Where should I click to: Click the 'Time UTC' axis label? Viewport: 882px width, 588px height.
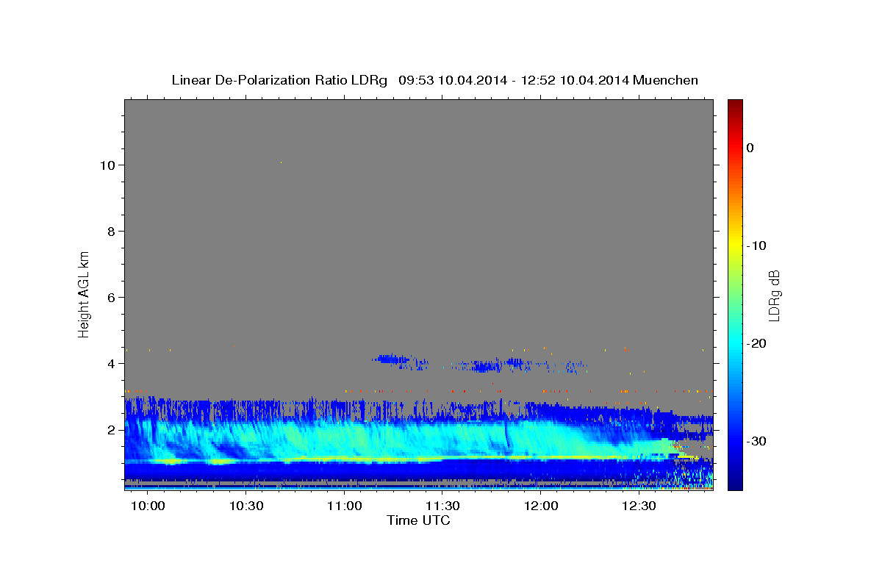(x=418, y=520)
